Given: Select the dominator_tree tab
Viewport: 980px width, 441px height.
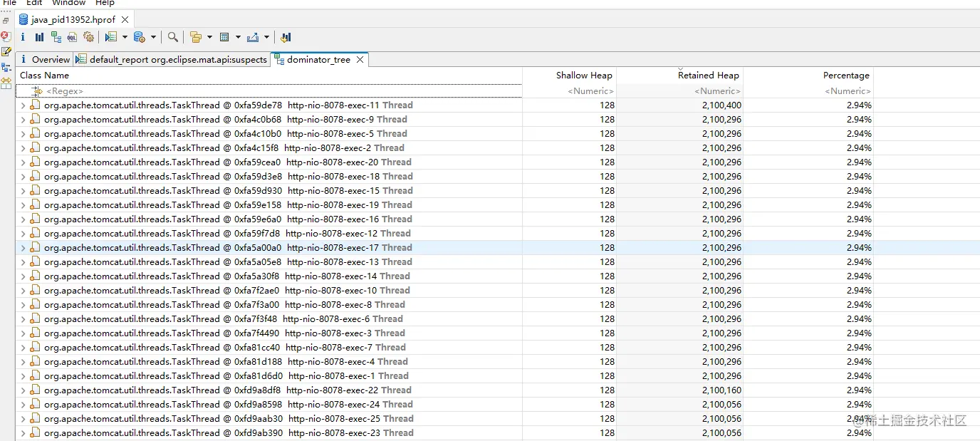Looking at the screenshot, I should click(318, 60).
